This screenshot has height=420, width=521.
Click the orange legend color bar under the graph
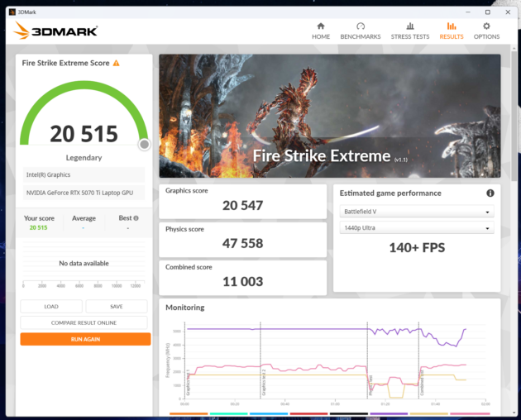(x=189, y=413)
